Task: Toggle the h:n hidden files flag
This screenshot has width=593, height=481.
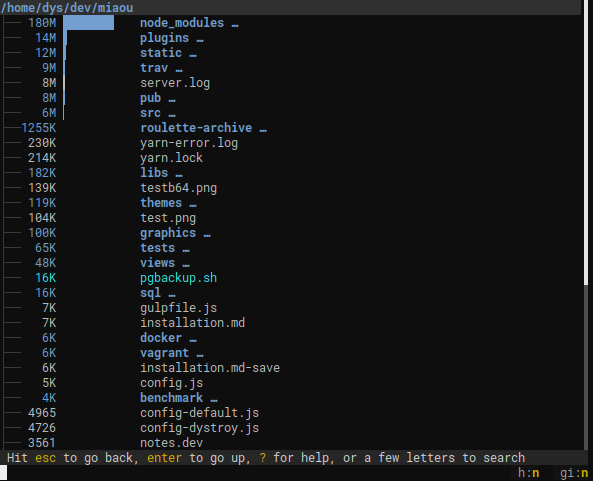Action: click(528, 473)
